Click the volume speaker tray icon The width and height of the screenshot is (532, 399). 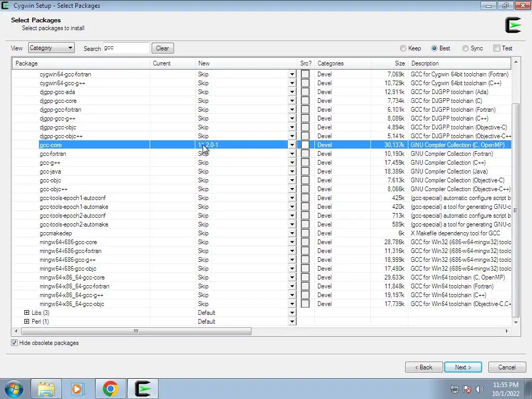tap(479, 389)
